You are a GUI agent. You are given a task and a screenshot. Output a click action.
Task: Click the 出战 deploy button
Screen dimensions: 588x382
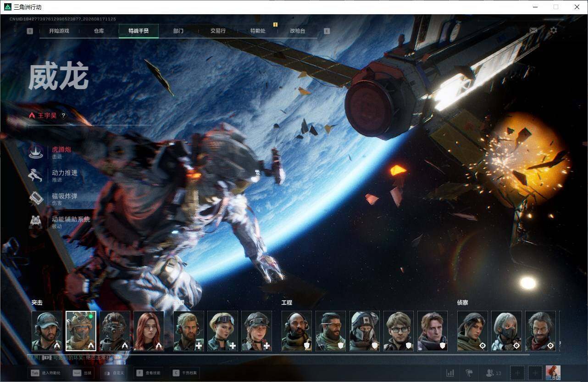pos(82,373)
